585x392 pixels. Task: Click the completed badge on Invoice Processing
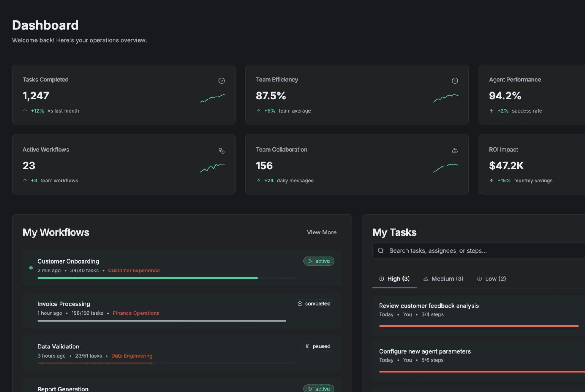pyautogui.click(x=314, y=303)
